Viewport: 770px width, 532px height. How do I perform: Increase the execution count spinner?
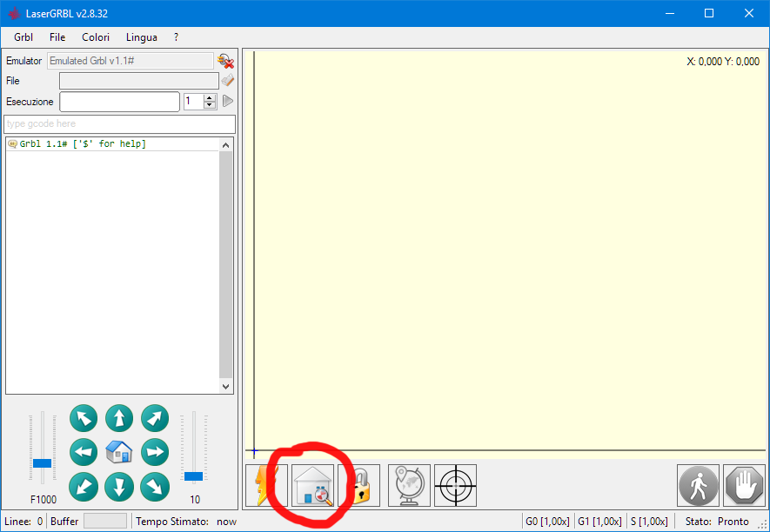click(x=209, y=97)
